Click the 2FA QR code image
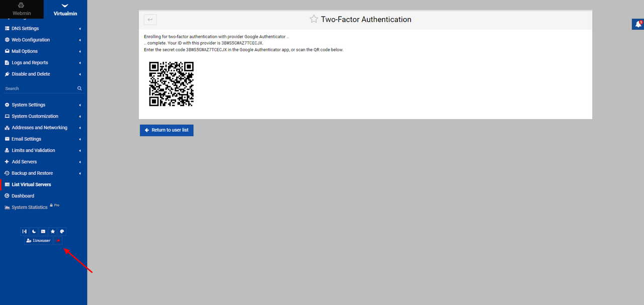This screenshot has height=305, width=644. tap(172, 84)
